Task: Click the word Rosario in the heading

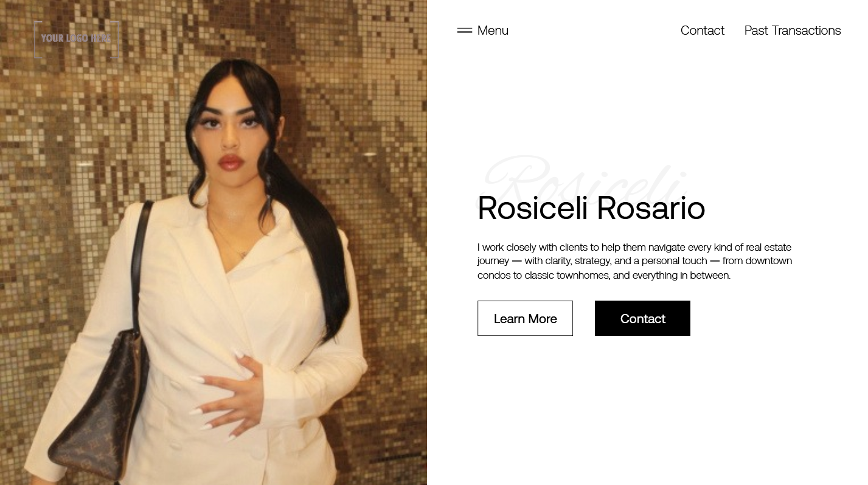Action: [x=651, y=208]
